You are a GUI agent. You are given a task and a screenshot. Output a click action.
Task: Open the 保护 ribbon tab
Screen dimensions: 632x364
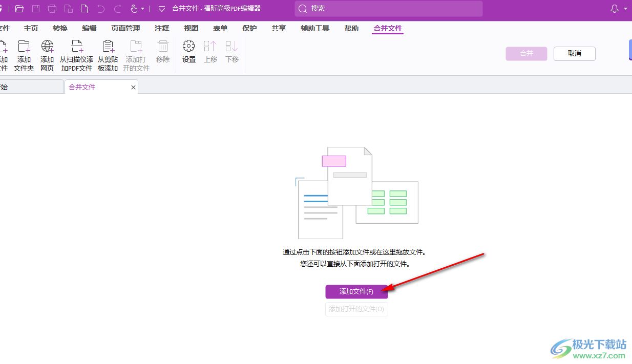[249, 29]
